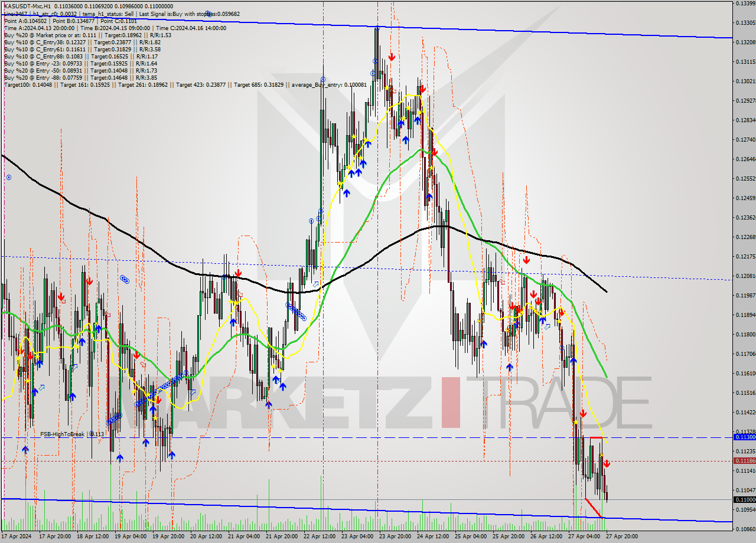The image size is (756, 543).
Task: Click the red 0.11186 price level tag
Action: click(x=744, y=460)
